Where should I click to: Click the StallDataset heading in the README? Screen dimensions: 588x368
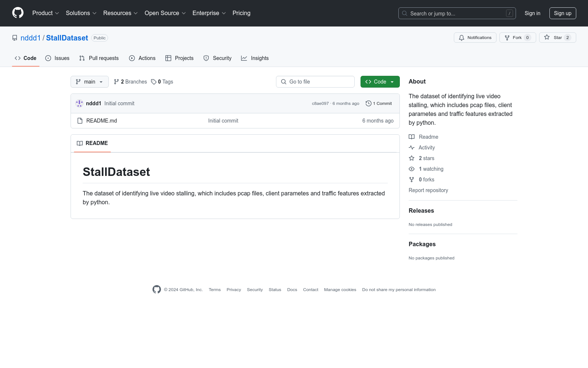click(x=116, y=172)
